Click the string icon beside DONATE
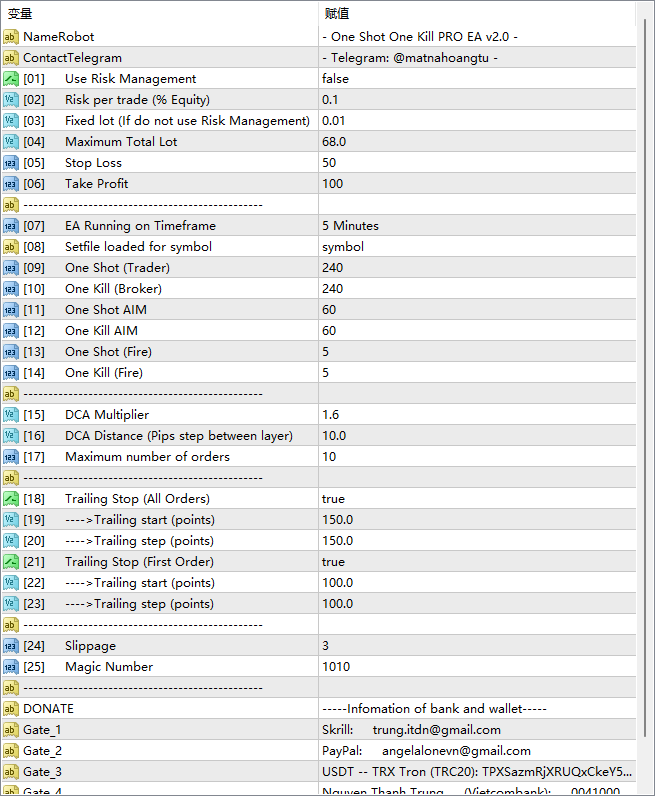Screen dimensions: 655x796 click(x=11, y=709)
